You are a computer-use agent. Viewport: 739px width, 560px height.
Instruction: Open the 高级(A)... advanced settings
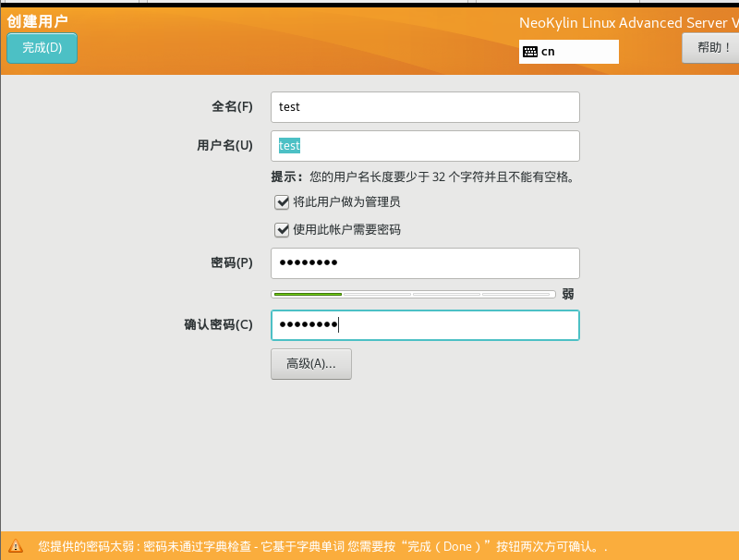(x=311, y=364)
